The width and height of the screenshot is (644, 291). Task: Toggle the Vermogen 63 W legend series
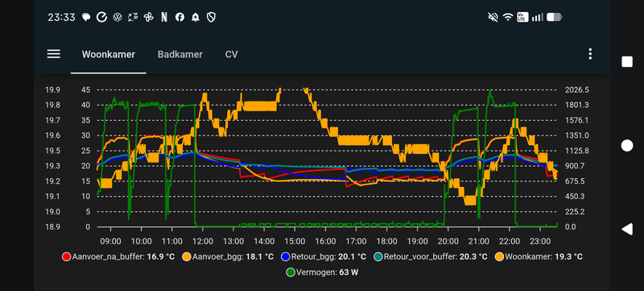pos(323,272)
